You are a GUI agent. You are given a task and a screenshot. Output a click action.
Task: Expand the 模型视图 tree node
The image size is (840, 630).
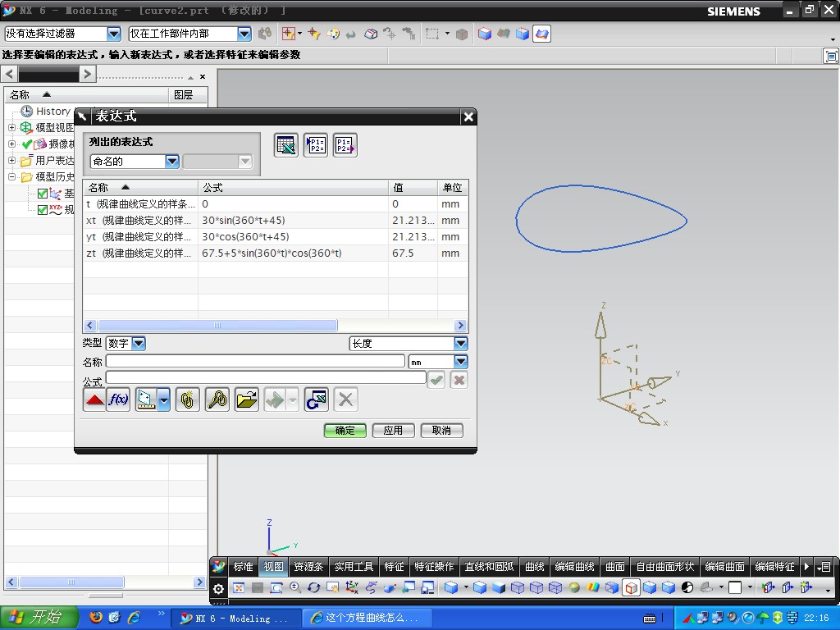(x=11, y=127)
